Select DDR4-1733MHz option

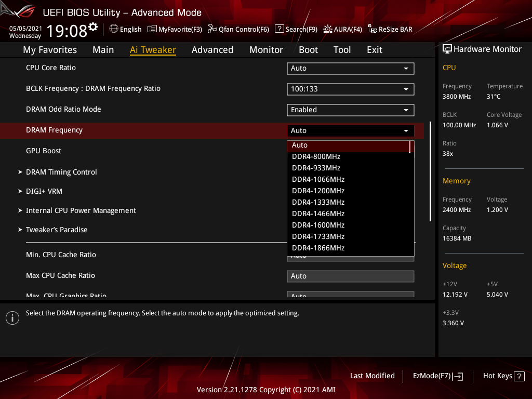point(349,236)
